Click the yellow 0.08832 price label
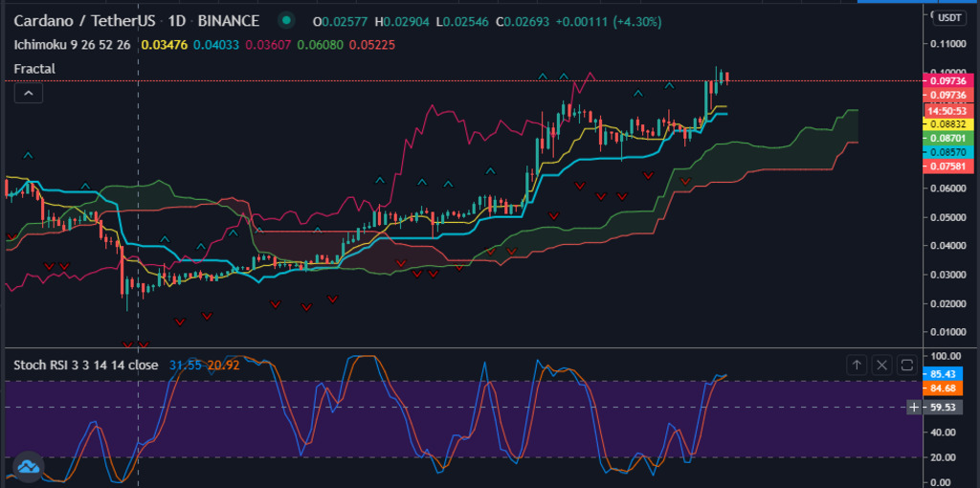980x488 pixels. pos(947,124)
